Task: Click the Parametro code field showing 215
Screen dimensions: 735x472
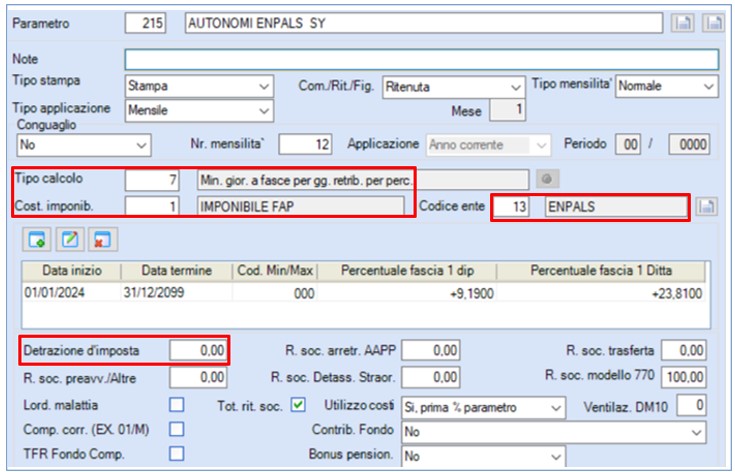Action: coord(145,23)
